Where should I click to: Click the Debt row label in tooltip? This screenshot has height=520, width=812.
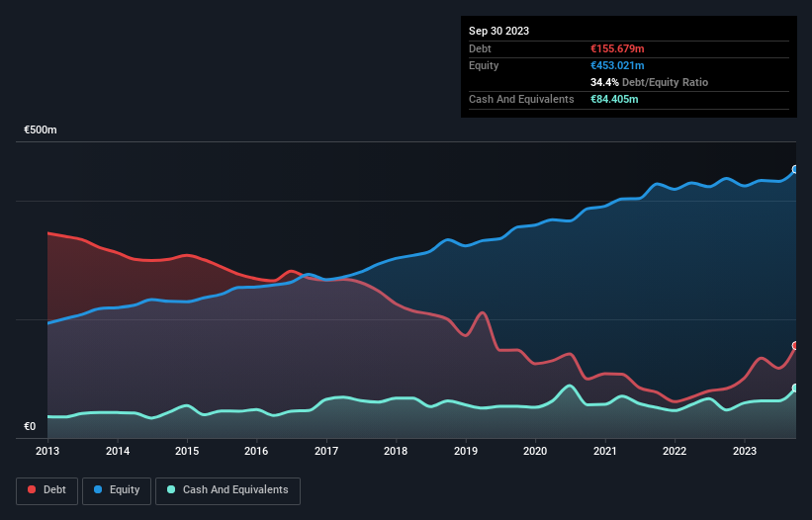coord(480,48)
